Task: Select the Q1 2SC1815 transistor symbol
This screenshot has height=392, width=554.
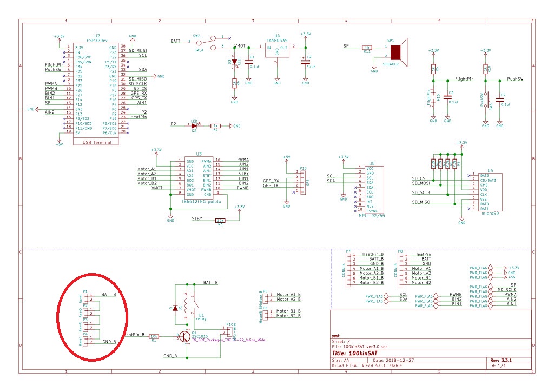Action: pyautogui.click(x=184, y=336)
